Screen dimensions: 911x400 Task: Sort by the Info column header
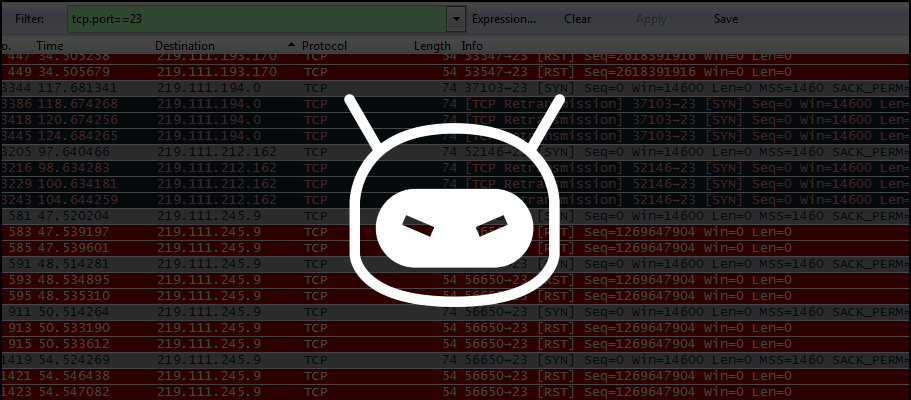[472, 45]
